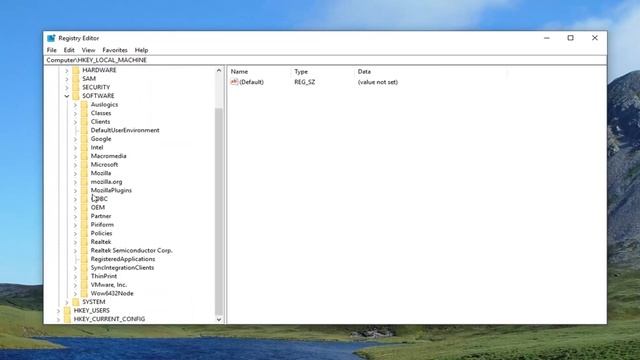Viewport: 640px width, 360px height.
Task: Click the folder icon beside SOFTWARE
Action: (x=76, y=96)
